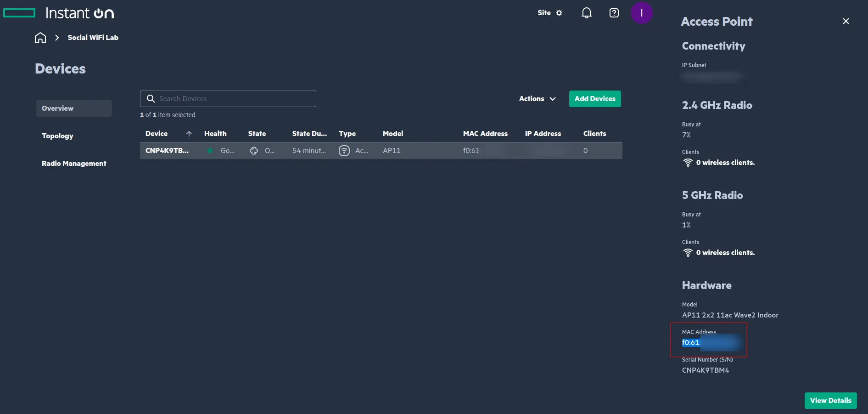This screenshot has width=868, height=414.
Task: Expand the Actions dropdown
Action: tap(537, 99)
